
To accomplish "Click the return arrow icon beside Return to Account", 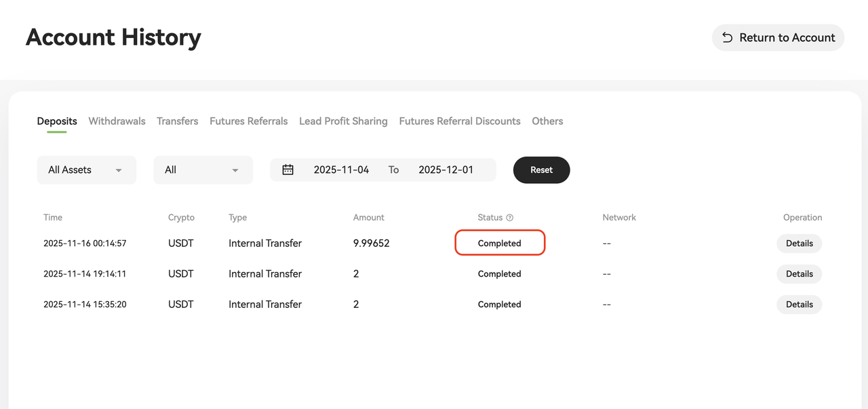I will click(x=727, y=38).
